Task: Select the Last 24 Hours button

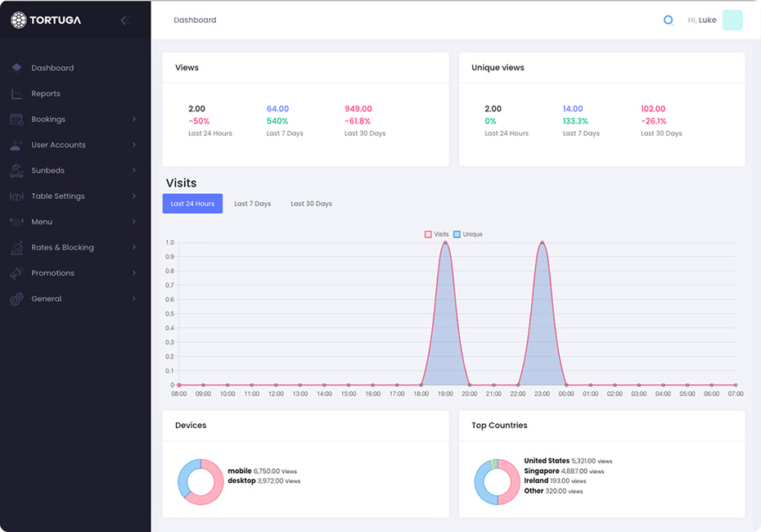Action: coord(192,204)
